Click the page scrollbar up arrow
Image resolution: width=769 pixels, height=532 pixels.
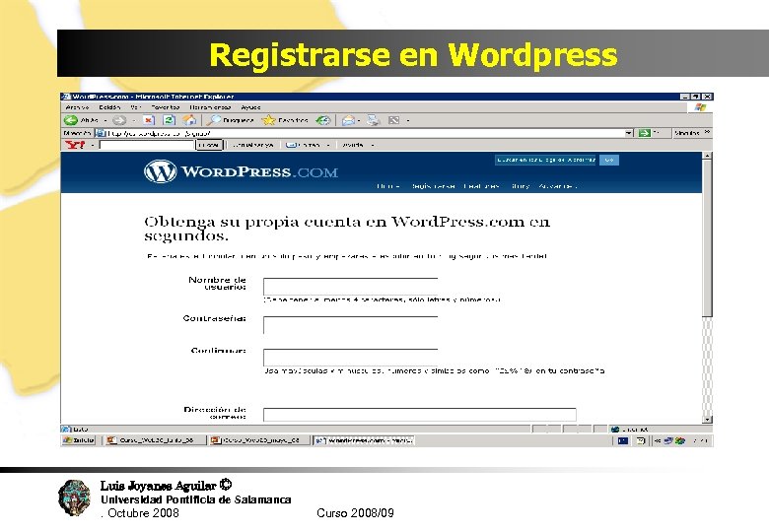(x=707, y=156)
